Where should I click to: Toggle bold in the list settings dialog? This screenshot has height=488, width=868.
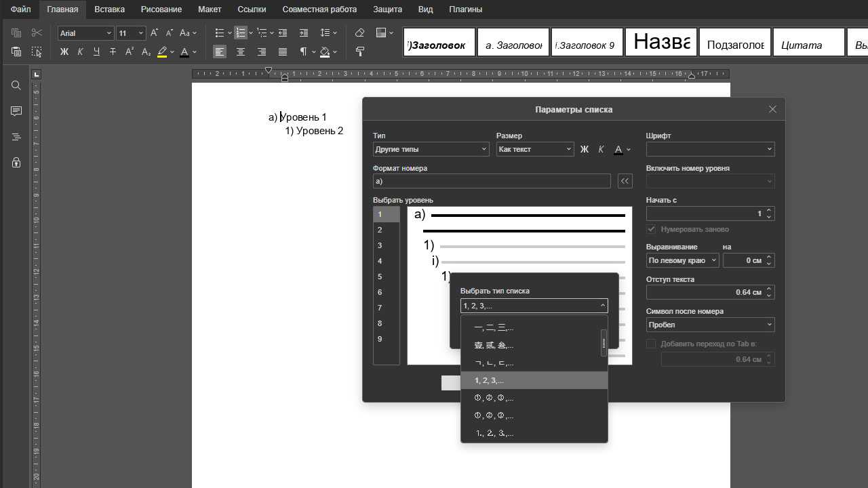tap(585, 149)
